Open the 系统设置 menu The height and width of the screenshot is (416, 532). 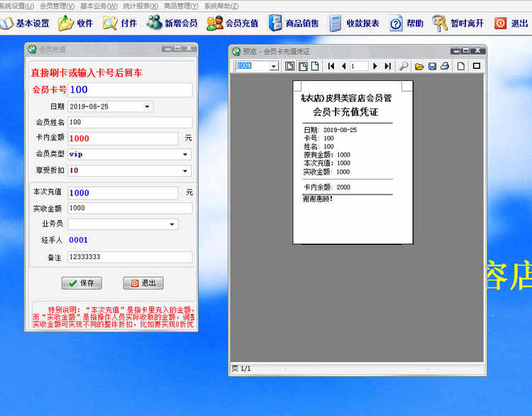tap(16, 6)
